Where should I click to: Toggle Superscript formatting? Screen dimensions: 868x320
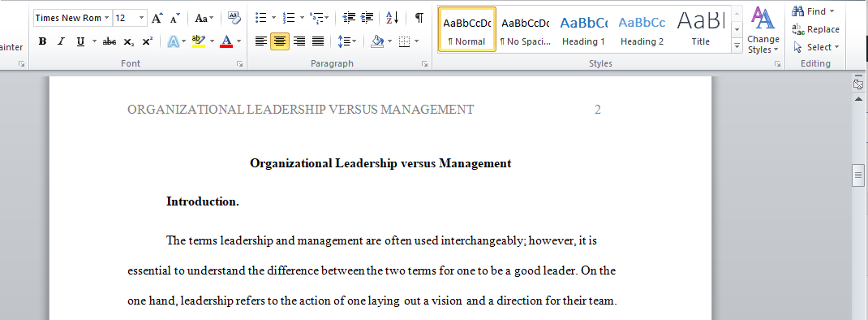(148, 41)
